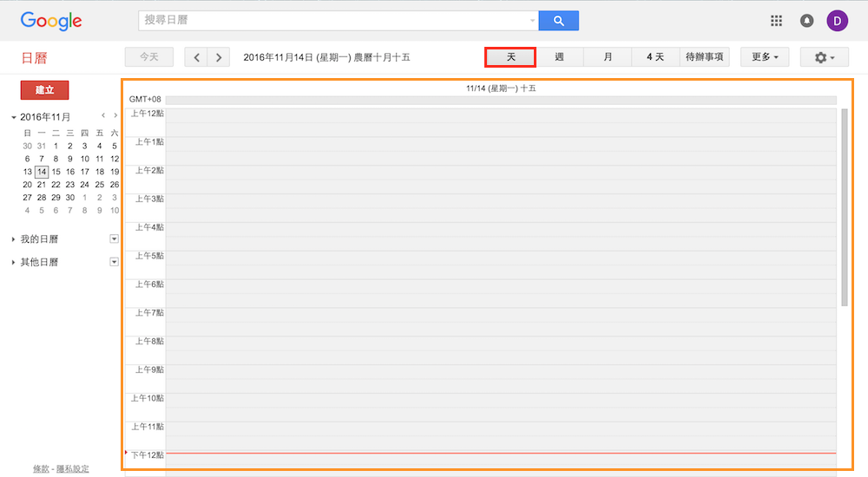
Task: Open search options arrow in search box
Action: pyautogui.click(x=532, y=21)
